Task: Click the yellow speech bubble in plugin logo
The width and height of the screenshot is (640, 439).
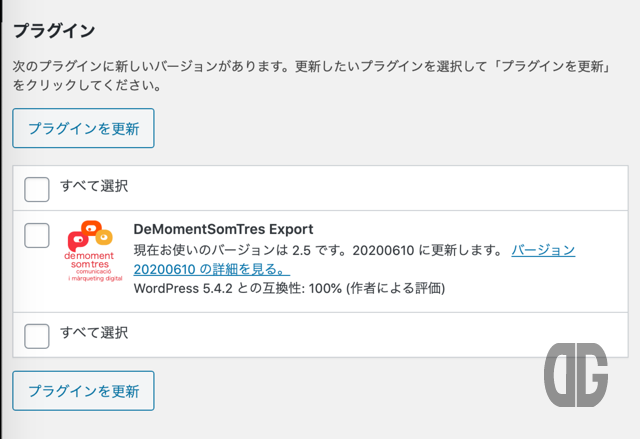Action: [x=104, y=236]
